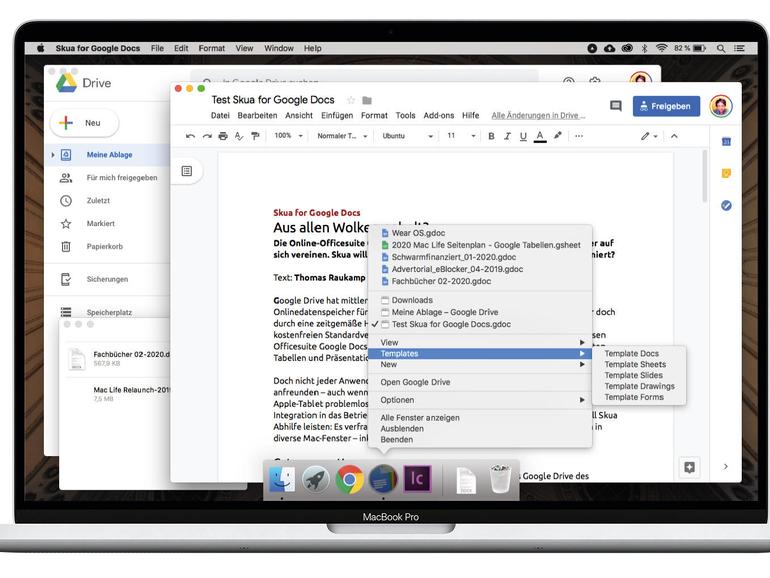Expand the side panel arrow
The width and height of the screenshot is (770, 578).
(726, 467)
